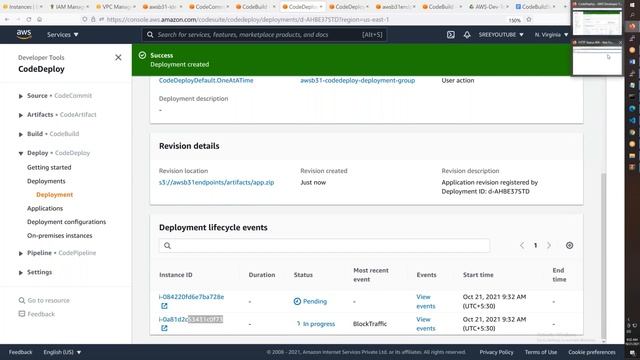640x360 pixels.
Task: Open the notifications bell
Action: click(467, 35)
